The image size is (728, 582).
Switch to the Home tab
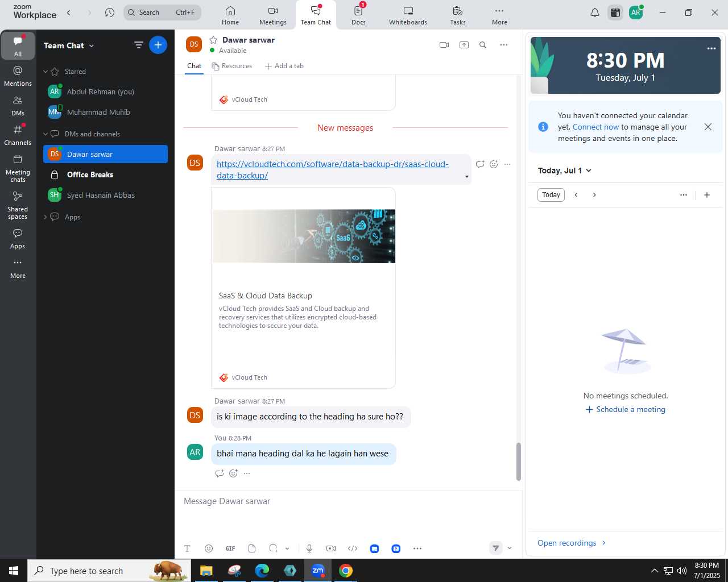coord(230,15)
